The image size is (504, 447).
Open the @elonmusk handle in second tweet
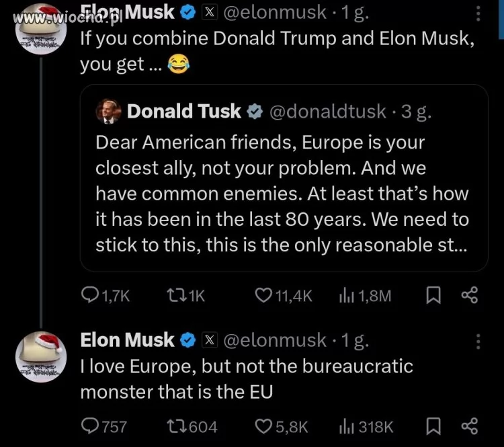274,341
